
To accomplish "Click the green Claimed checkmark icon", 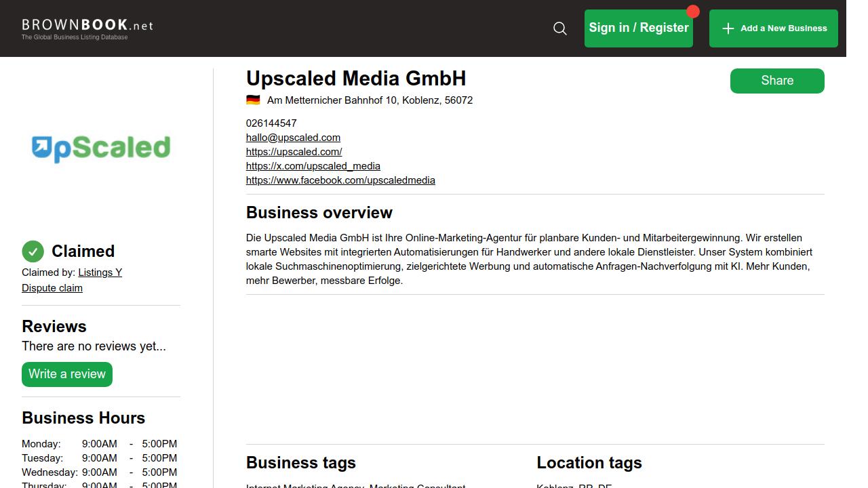I will (33, 251).
